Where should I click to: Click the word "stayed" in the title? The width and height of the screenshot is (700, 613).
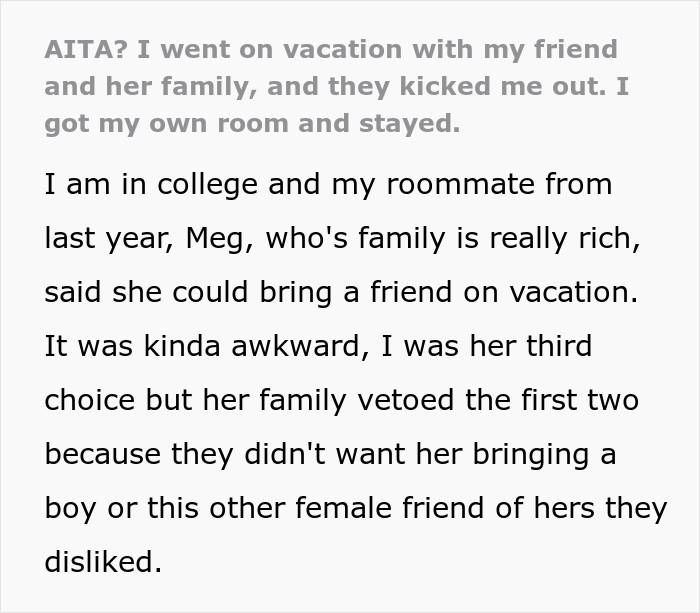pyautogui.click(x=417, y=124)
